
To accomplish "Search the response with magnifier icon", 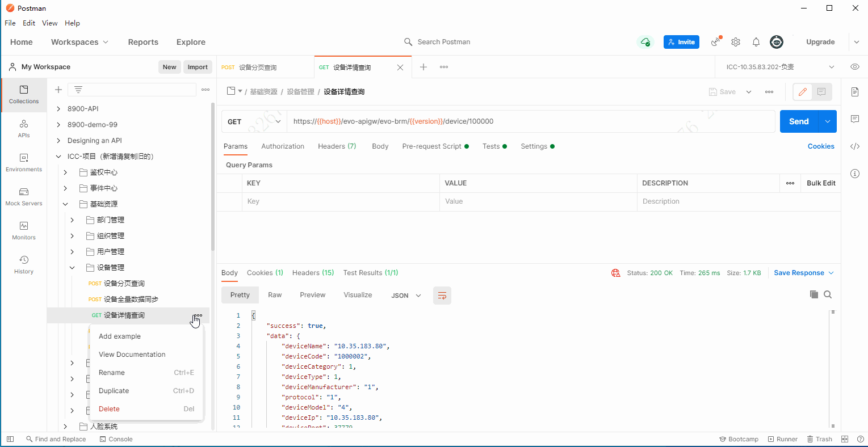I will coord(828,294).
